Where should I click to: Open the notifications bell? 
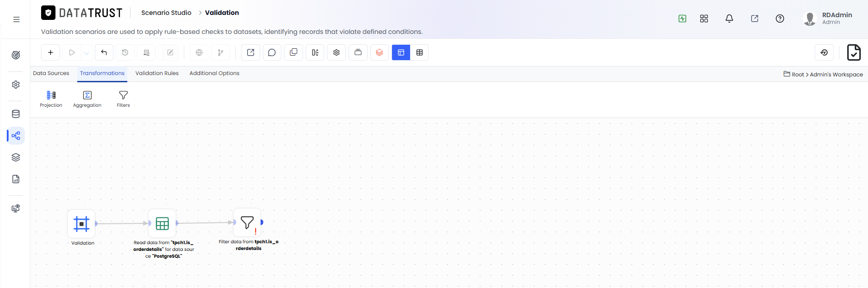(729, 19)
